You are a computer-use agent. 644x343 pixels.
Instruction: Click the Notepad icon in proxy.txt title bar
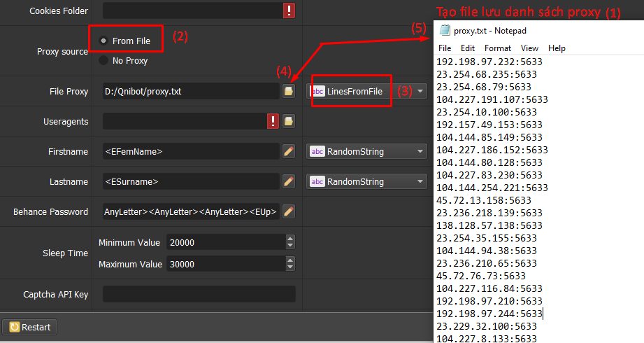[445, 30]
